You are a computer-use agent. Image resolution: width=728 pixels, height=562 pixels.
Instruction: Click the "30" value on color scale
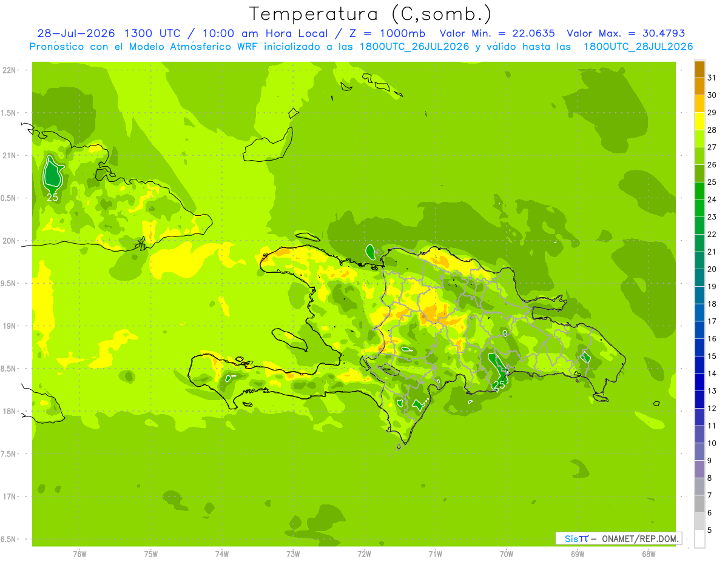coord(712,95)
